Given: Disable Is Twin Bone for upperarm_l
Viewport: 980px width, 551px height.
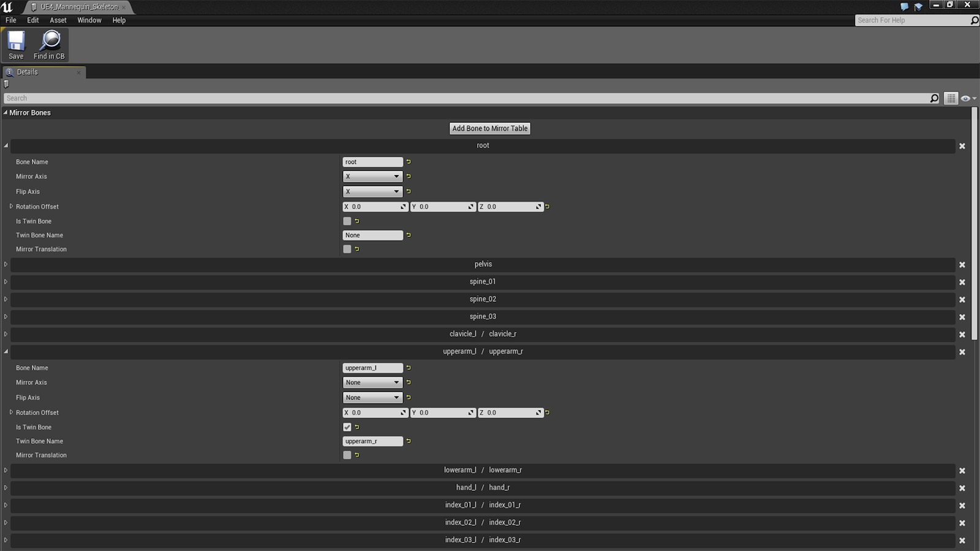Looking at the screenshot, I should tap(347, 427).
